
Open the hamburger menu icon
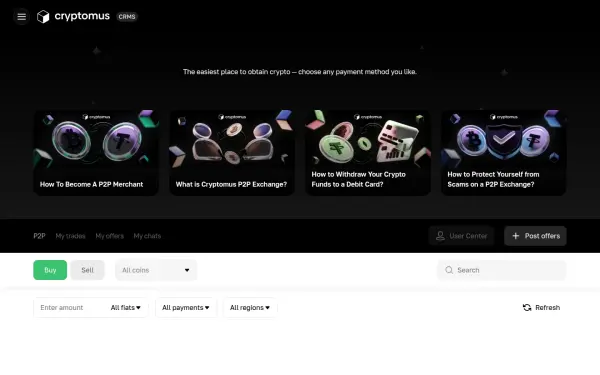point(21,16)
